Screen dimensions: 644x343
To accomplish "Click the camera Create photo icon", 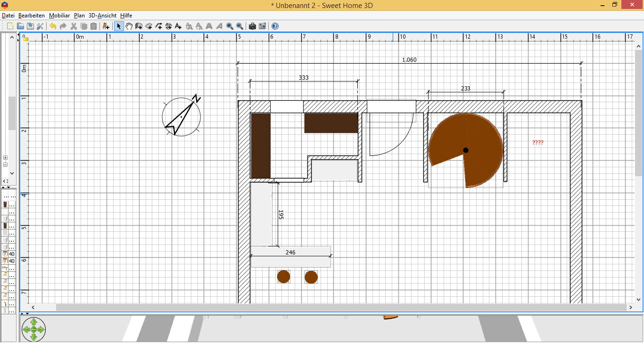I will coord(252,26).
